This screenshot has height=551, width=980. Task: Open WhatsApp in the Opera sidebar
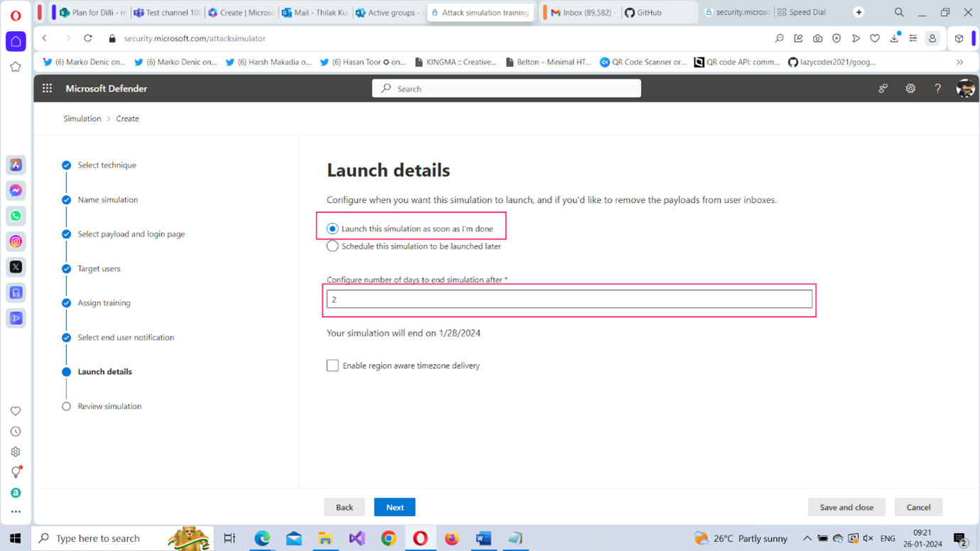(x=16, y=216)
